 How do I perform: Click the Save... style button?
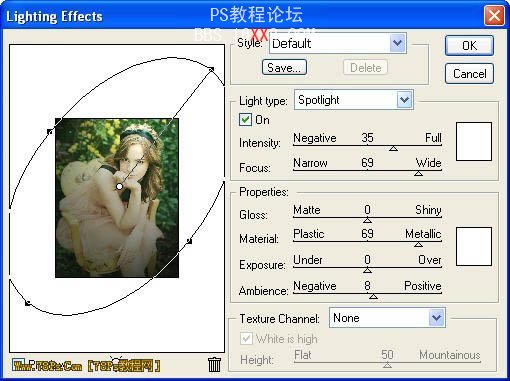(284, 68)
